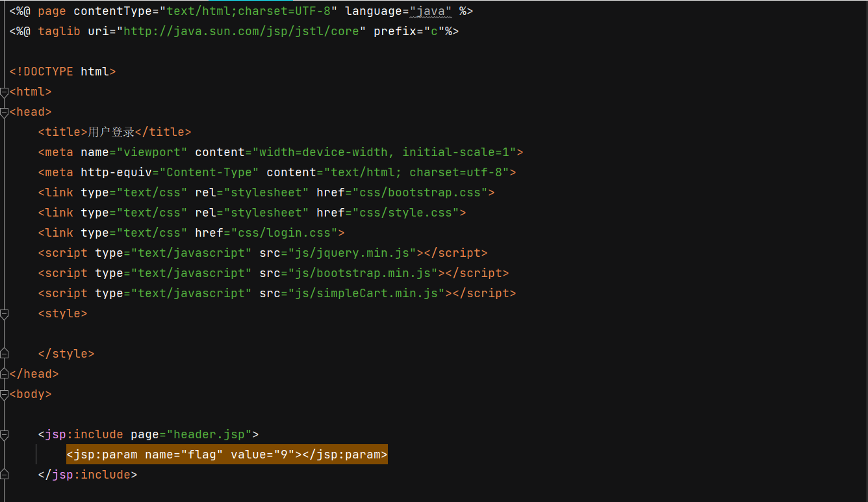Collapse the <head> opening tag fold marker
Viewport: 868px width, 502px height.
[4, 112]
